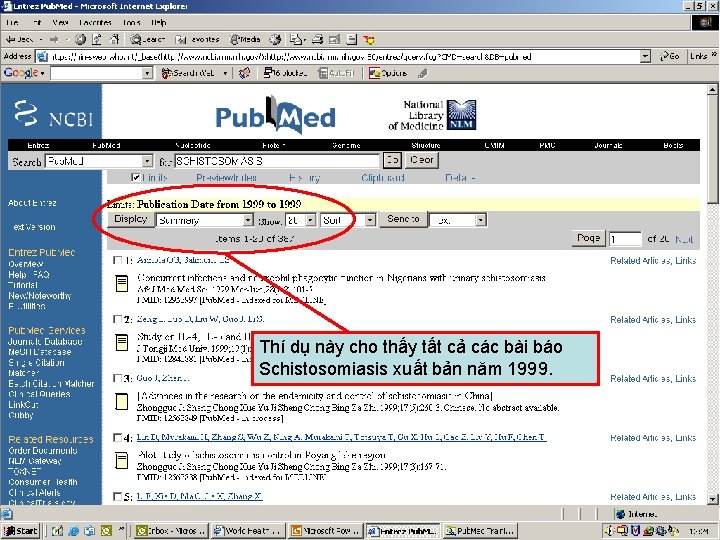The height and width of the screenshot is (540, 720).
Task: Click the History toolbar icon
Action: [275, 39]
